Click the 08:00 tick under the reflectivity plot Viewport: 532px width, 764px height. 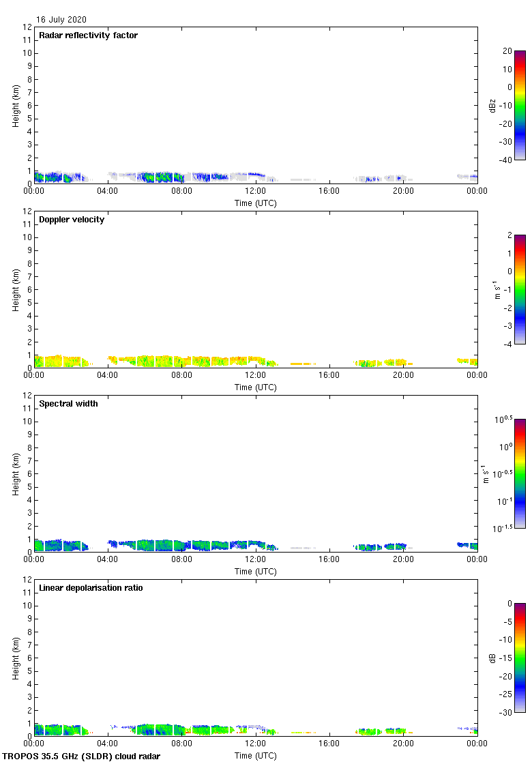coord(181,192)
